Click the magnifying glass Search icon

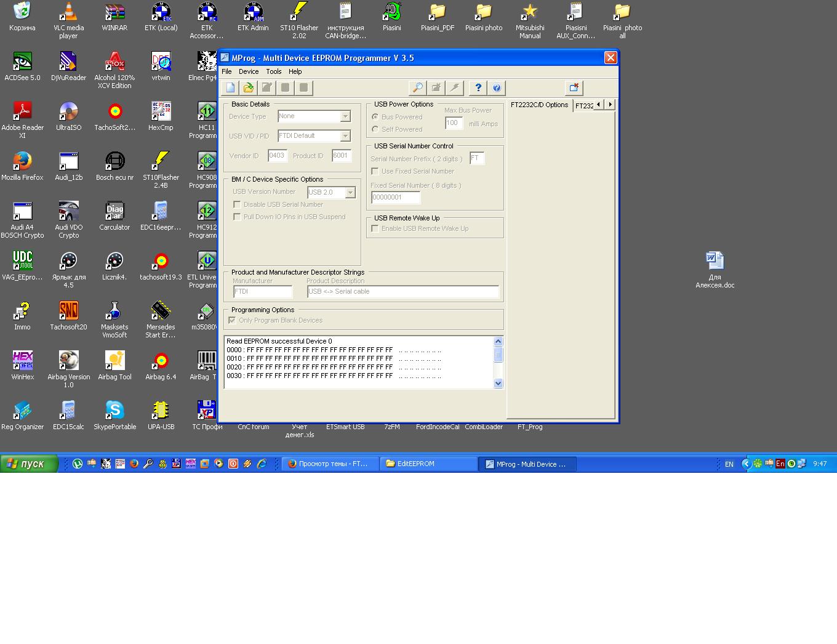pyautogui.click(x=417, y=88)
